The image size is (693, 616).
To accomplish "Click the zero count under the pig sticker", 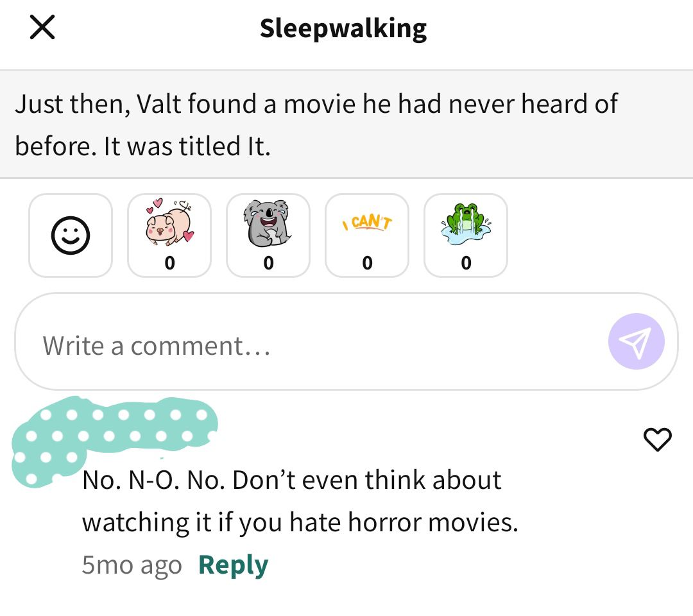I will (169, 263).
